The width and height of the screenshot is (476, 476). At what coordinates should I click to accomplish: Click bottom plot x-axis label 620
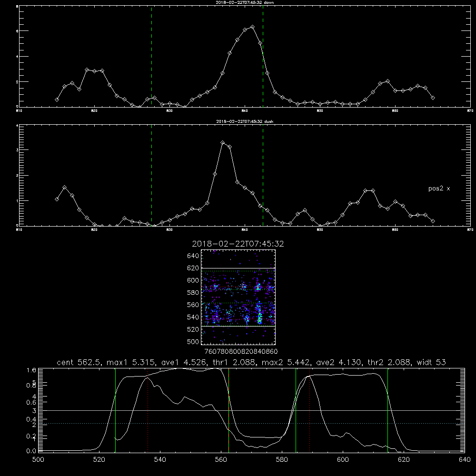(404, 460)
